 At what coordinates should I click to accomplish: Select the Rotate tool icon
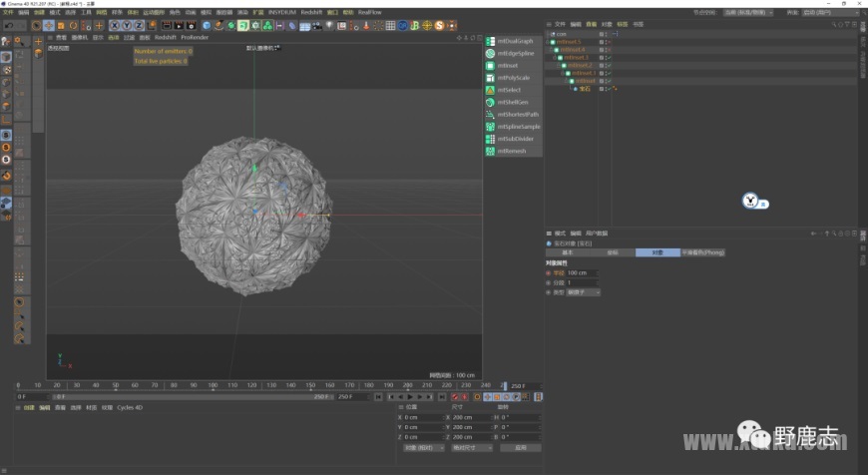click(x=73, y=26)
